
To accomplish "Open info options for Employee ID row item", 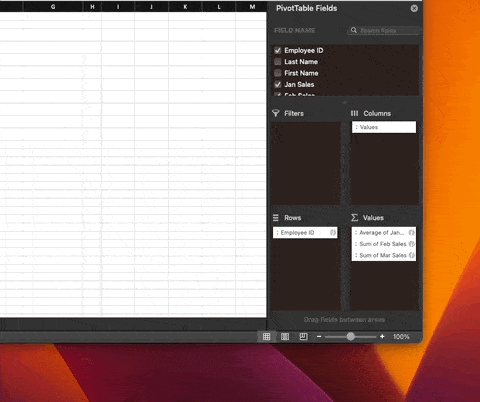I will click(x=333, y=232).
